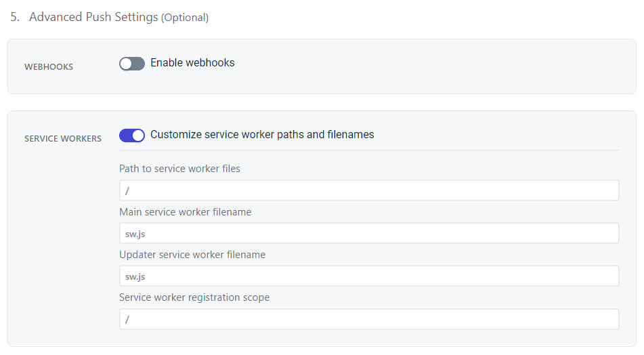Select the Updater service worker filename field

[368, 276]
